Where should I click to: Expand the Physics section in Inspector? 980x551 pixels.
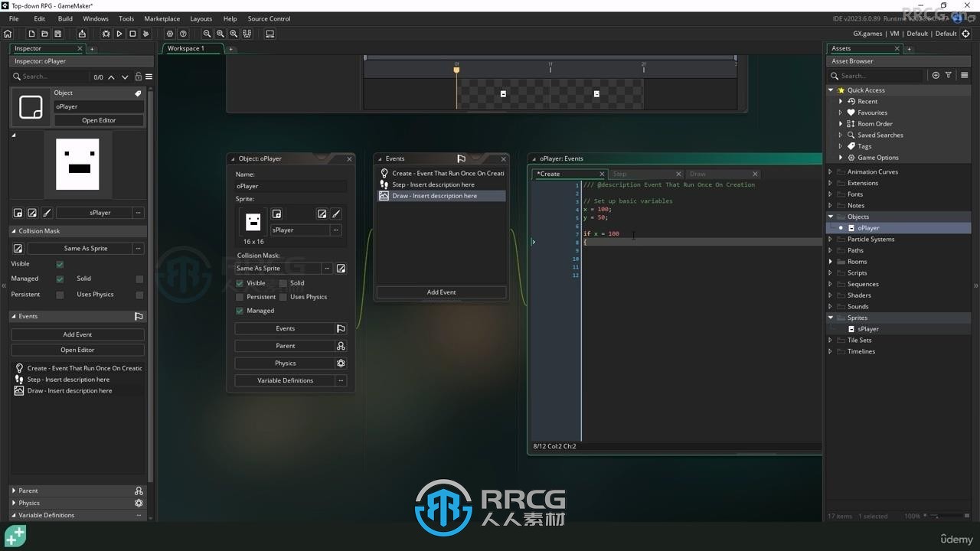14,503
